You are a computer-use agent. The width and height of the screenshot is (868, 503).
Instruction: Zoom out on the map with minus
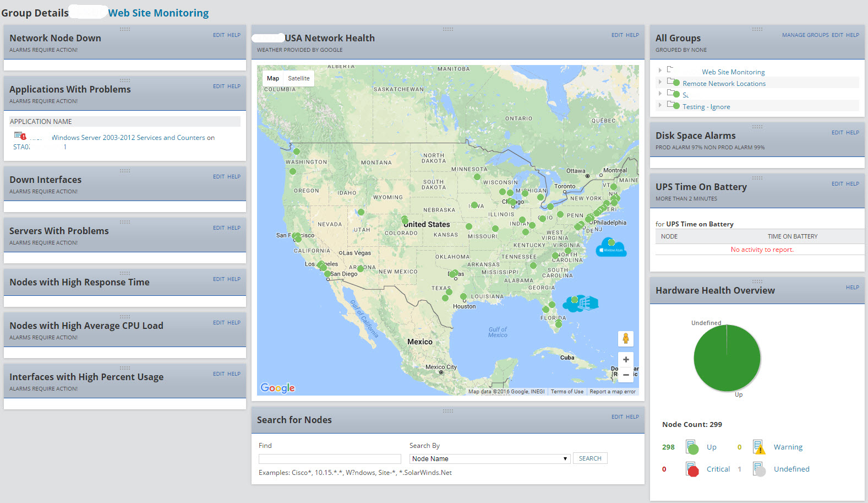point(626,375)
